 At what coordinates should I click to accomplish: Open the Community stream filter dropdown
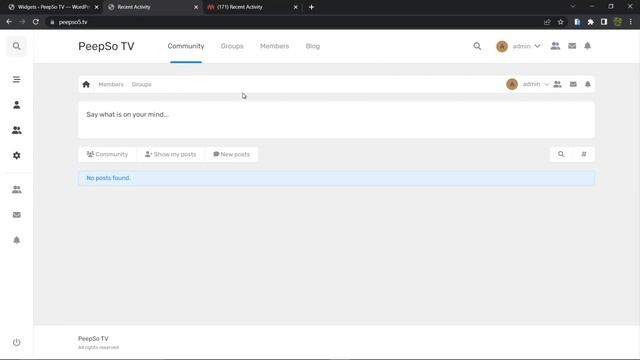pos(107,154)
